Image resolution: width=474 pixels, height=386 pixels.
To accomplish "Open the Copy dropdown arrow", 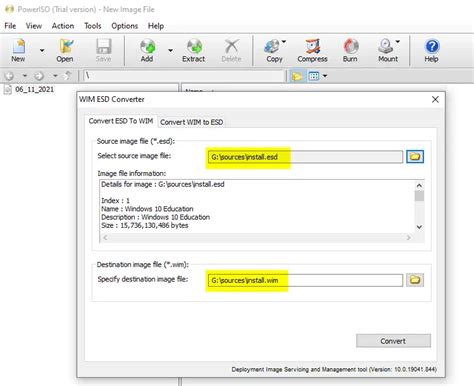I will tap(284, 42).
